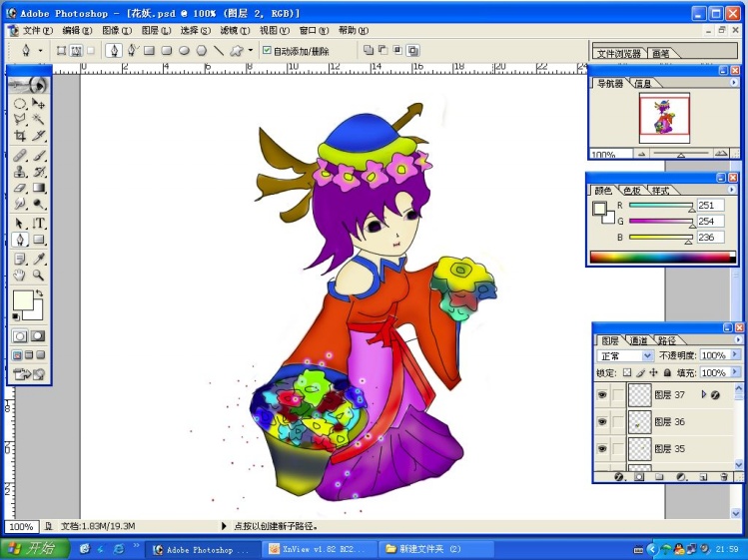The image size is (748, 560).
Task: Swap foreground and background colors
Action: point(39,293)
